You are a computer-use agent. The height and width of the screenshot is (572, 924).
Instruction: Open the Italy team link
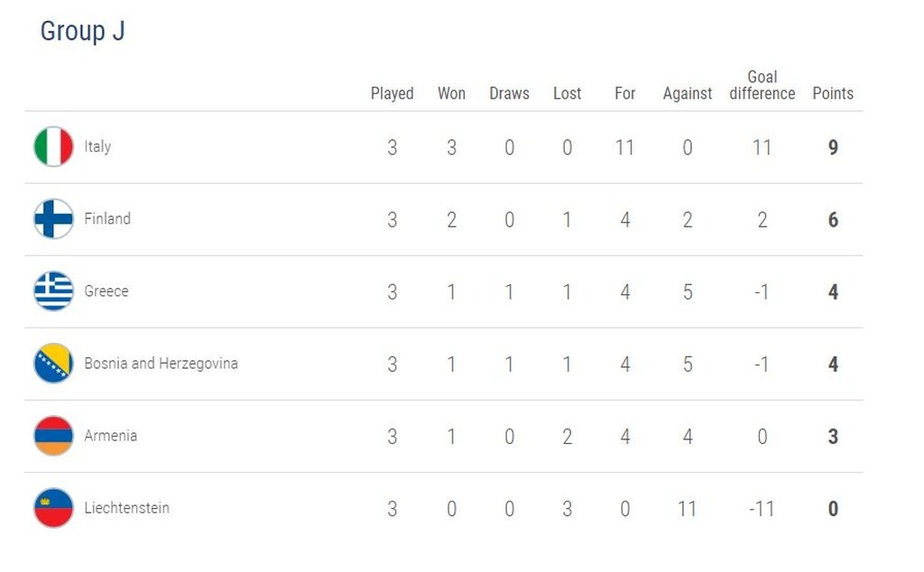[x=97, y=147]
